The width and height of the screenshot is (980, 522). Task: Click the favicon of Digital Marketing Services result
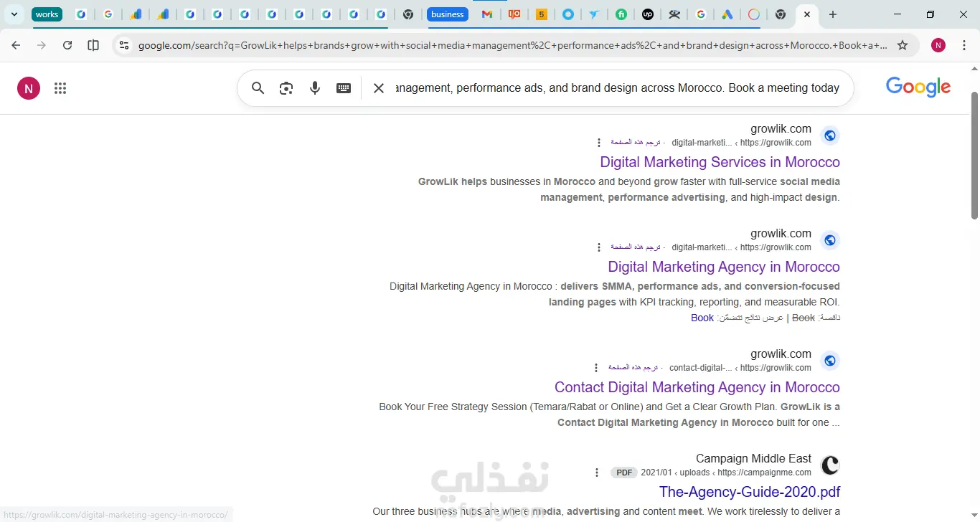(x=830, y=136)
